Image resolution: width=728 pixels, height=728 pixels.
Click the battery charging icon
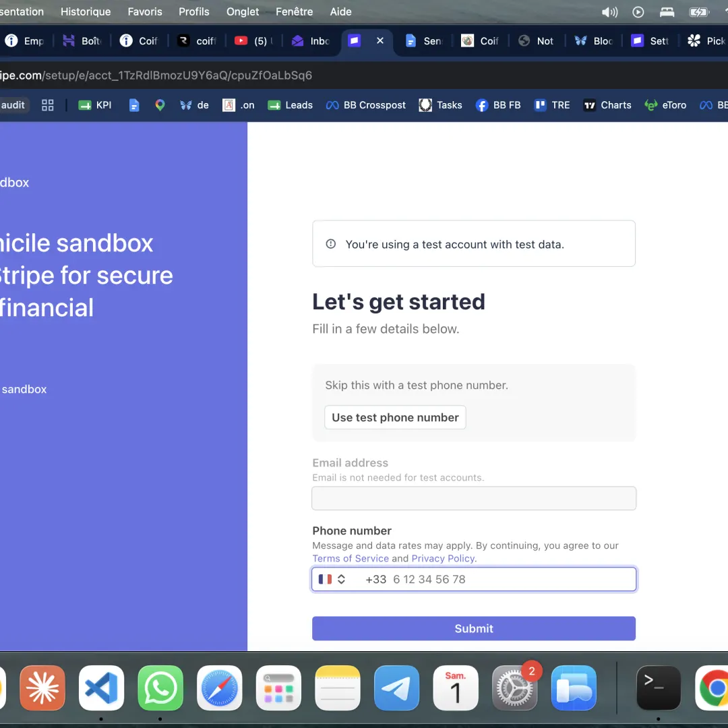[x=699, y=12]
